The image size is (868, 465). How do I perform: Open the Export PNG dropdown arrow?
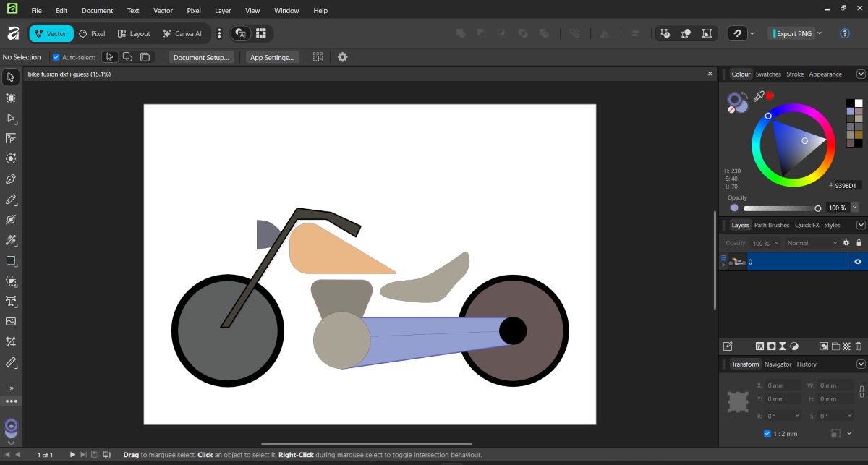click(820, 33)
